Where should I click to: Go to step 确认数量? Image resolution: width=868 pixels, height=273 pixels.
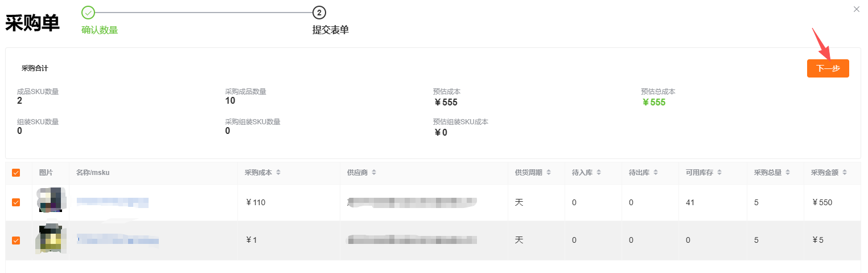point(88,13)
